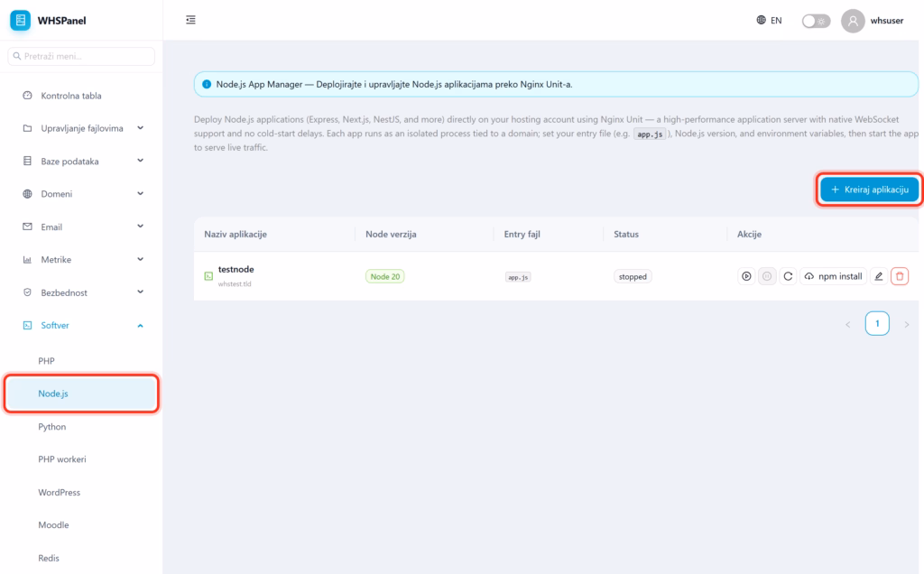Click the next page arrow
Viewport: 924px width, 574px height.
[x=906, y=324]
